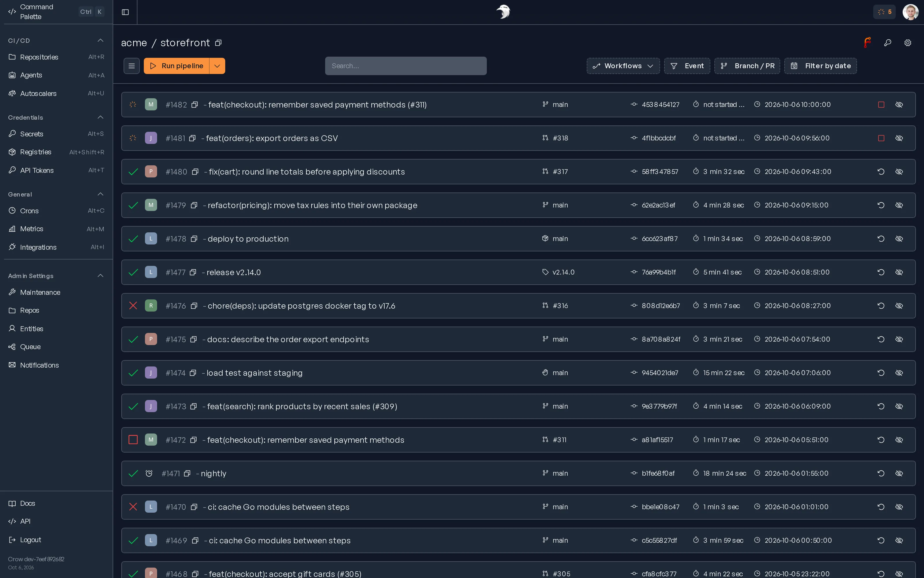Open the Event filter
924x578 pixels.
coord(687,66)
